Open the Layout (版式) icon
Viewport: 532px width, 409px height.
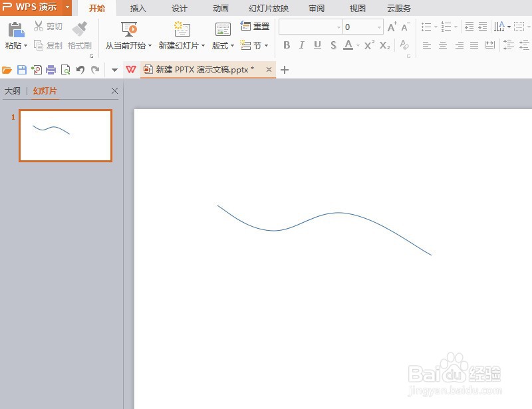223,29
